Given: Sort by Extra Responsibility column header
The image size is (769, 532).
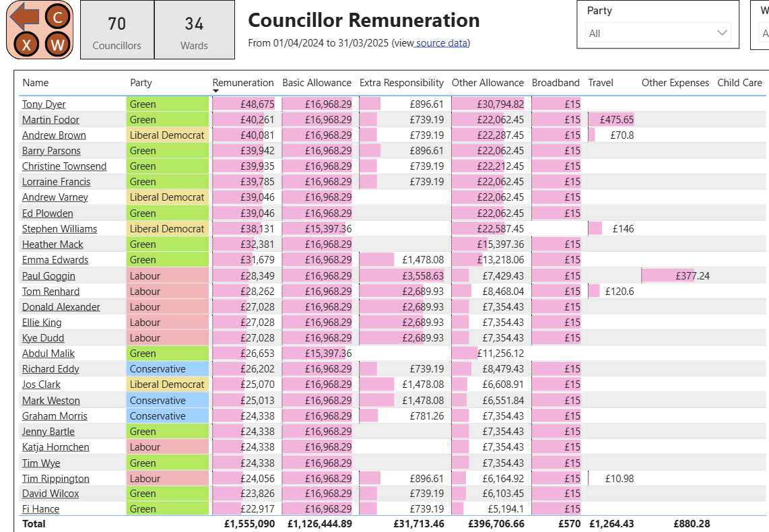Looking at the screenshot, I should [x=401, y=83].
